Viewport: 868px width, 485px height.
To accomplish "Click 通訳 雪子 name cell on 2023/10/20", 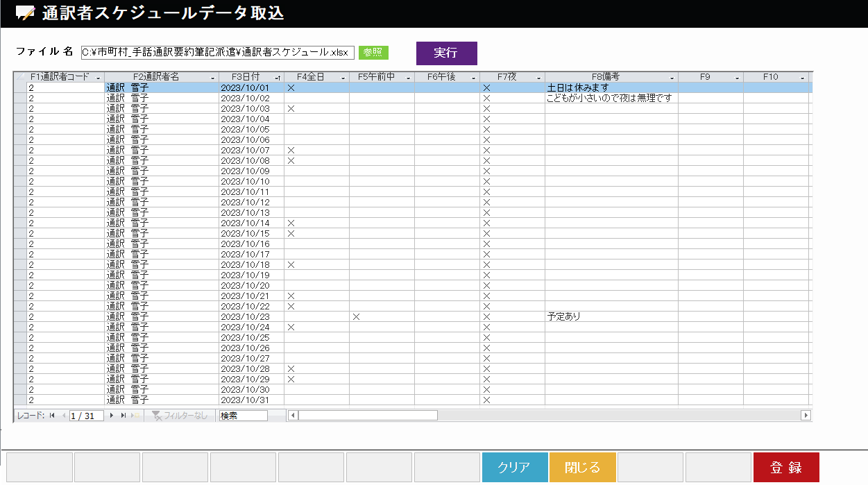I will pyautogui.click(x=162, y=286).
